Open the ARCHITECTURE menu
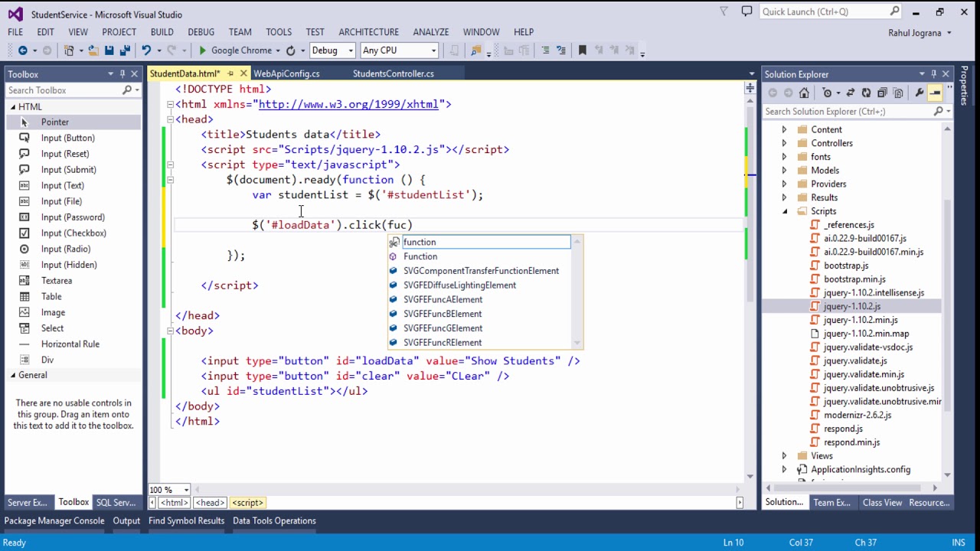Viewport: 980px width, 551px height. [x=369, y=32]
